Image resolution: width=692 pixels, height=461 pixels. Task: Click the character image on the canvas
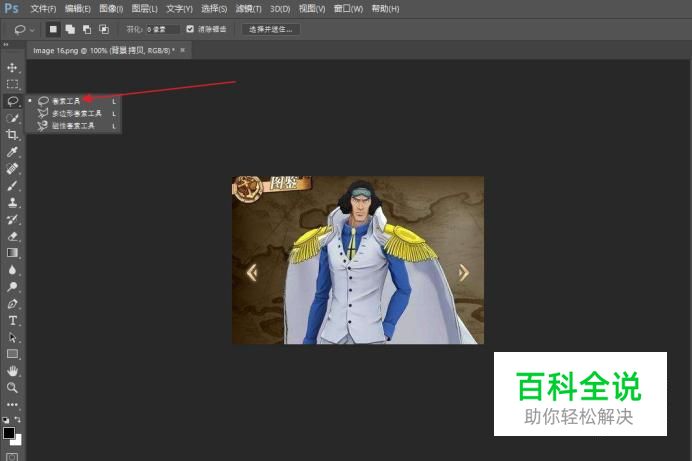click(x=358, y=260)
